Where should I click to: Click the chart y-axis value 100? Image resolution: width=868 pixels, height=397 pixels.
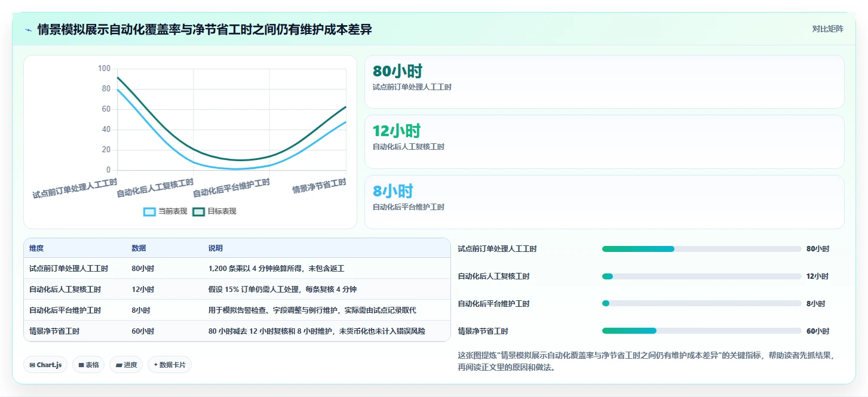point(104,69)
